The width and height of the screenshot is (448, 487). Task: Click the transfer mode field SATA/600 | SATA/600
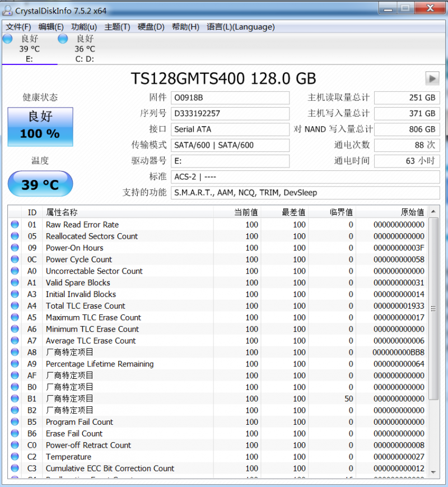pos(230,145)
